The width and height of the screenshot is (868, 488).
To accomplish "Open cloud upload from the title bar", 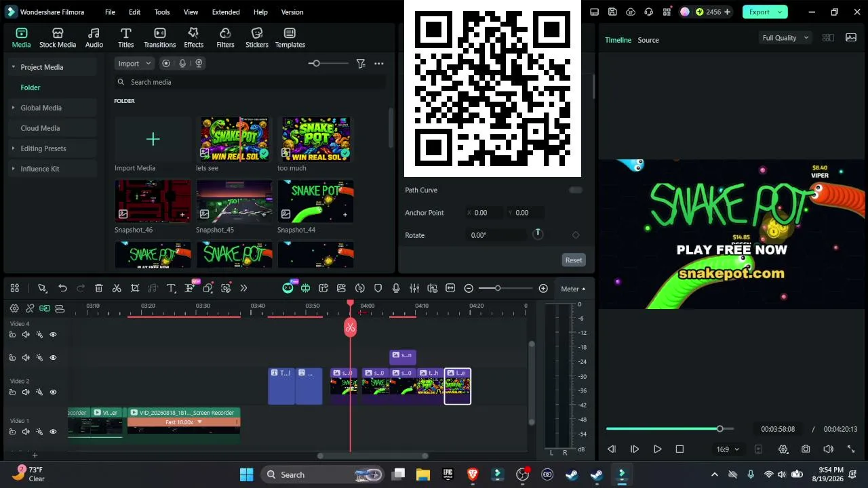I will (631, 12).
